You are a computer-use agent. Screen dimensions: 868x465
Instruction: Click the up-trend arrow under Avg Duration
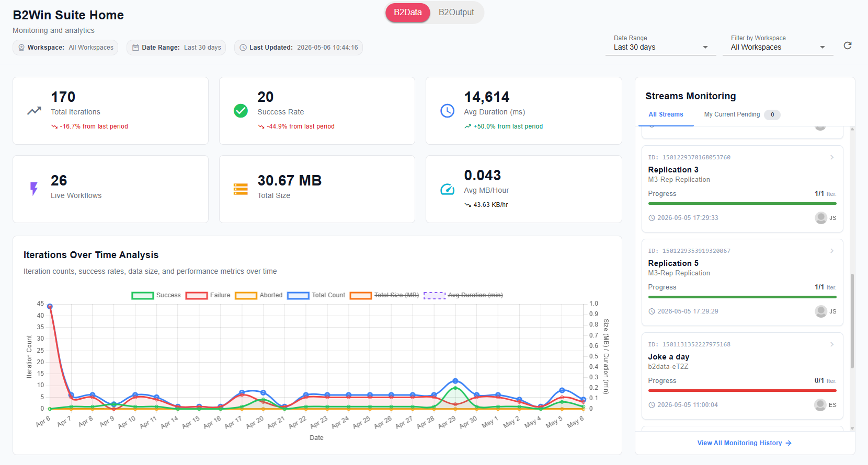coord(467,126)
